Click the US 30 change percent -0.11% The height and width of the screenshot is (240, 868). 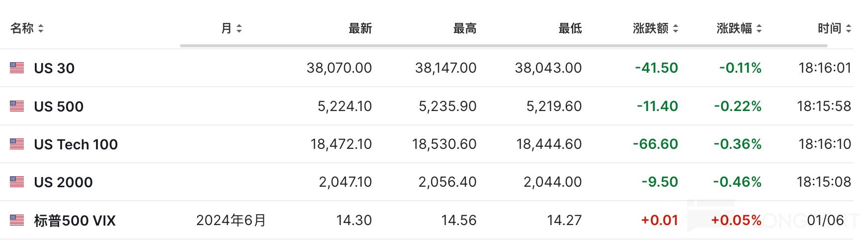point(740,68)
